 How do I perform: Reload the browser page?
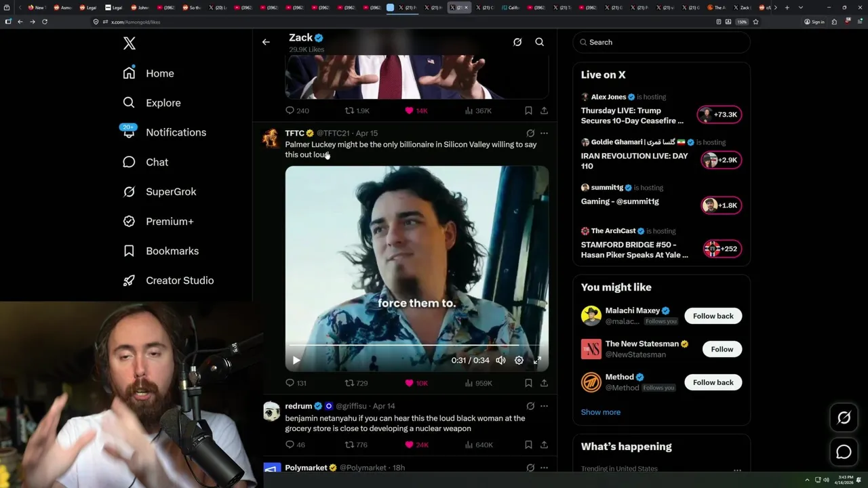45,22
